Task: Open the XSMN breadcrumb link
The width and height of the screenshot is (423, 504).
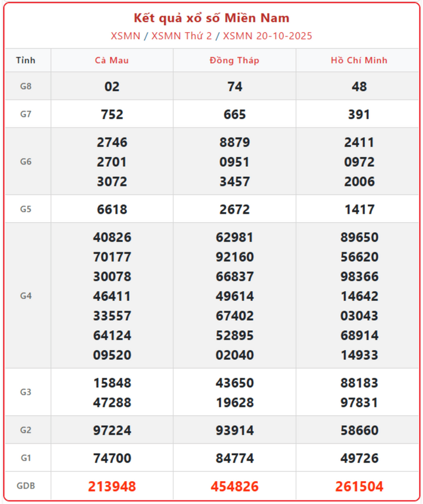Action: [125, 36]
